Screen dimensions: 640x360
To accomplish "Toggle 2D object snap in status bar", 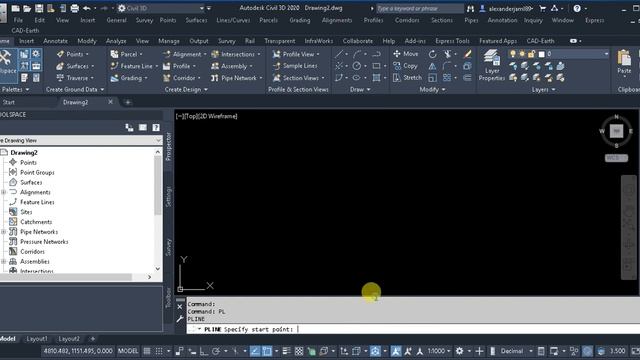I will click(267, 351).
